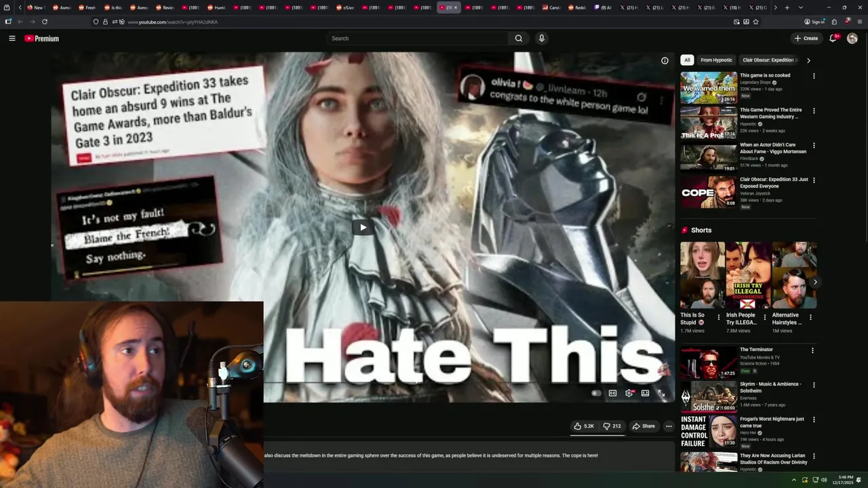The height and width of the screenshot is (488, 868).
Task: Start voice search with the microphone icon
Action: [x=541, y=39]
